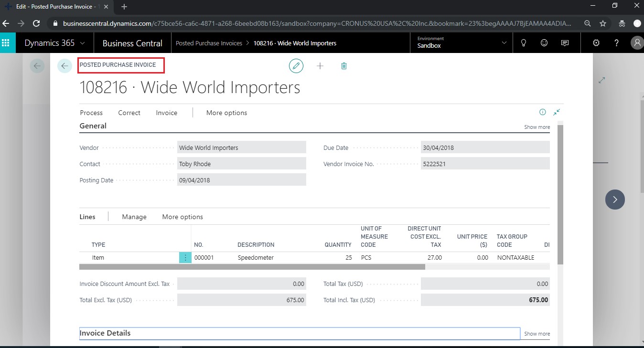Open the app launcher waffle icon
This screenshot has width=644, height=348.
(x=7, y=43)
